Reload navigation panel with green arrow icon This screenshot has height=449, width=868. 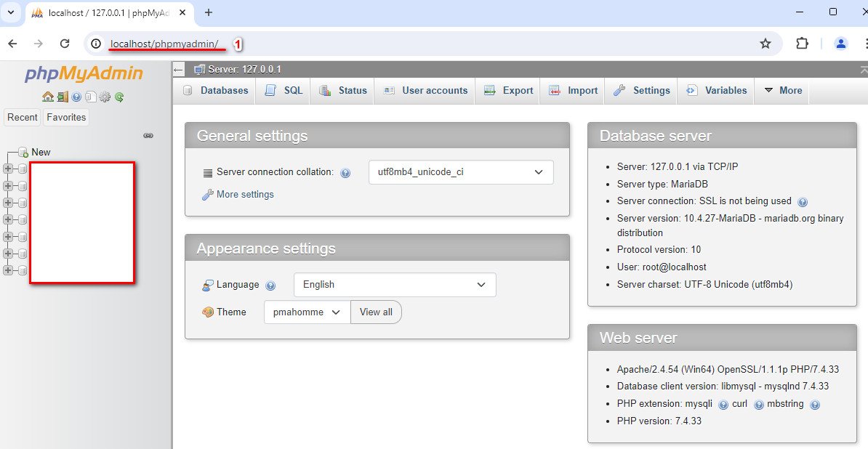point(119,97)
